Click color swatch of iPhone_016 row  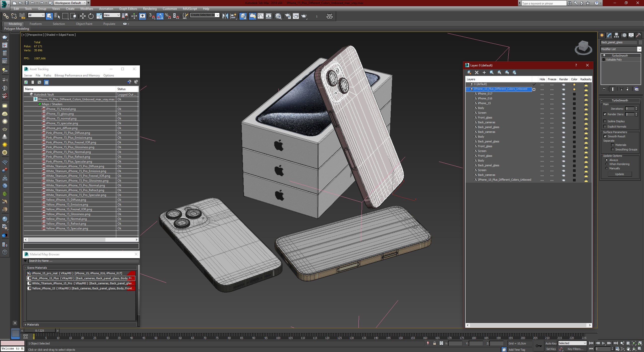point(574,99)
